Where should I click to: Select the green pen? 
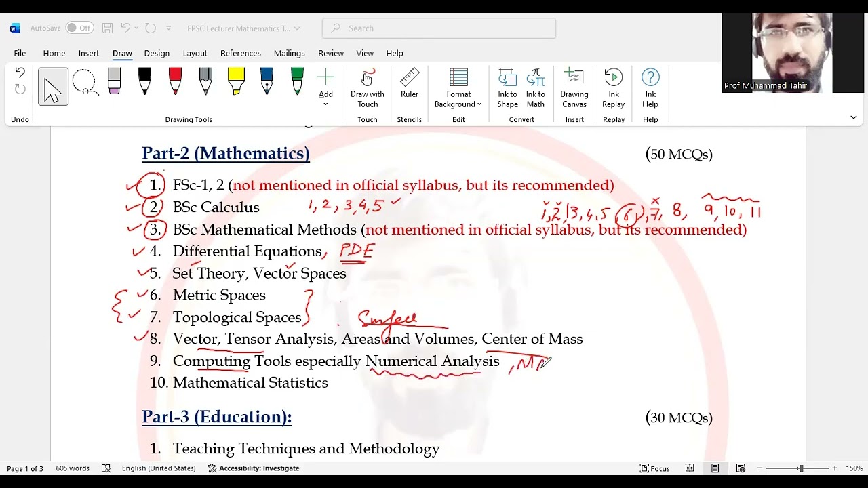click(x=297, y=81)
